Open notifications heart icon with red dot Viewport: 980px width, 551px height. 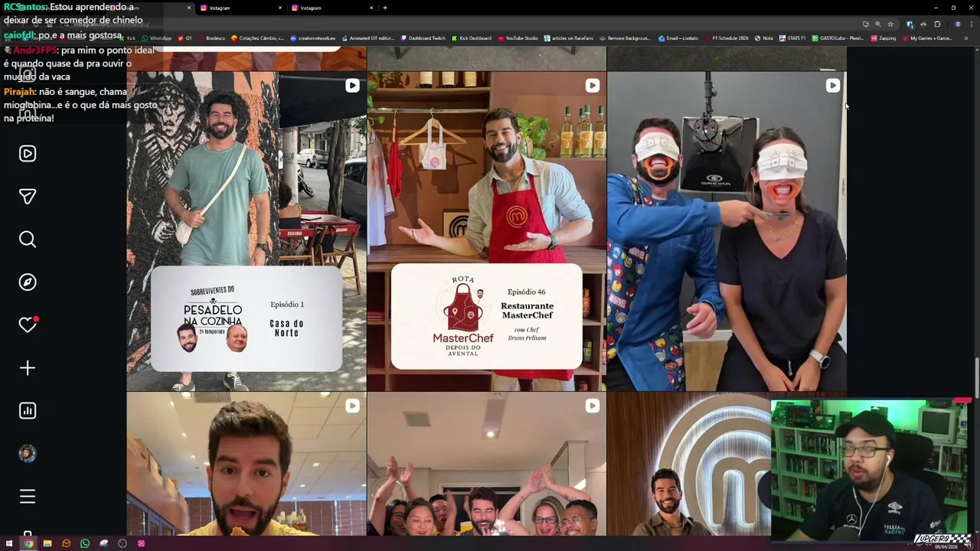28,325
